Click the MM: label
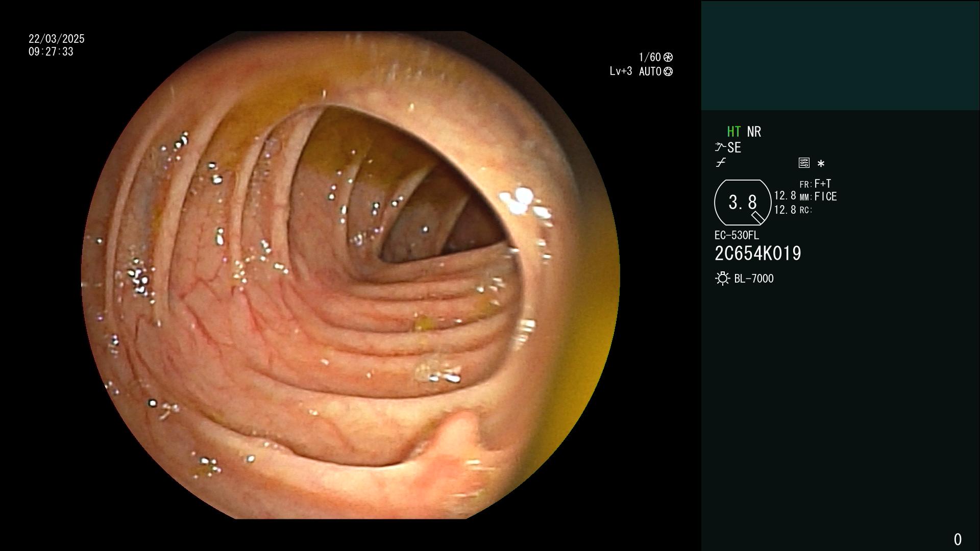 coord(805,197)
